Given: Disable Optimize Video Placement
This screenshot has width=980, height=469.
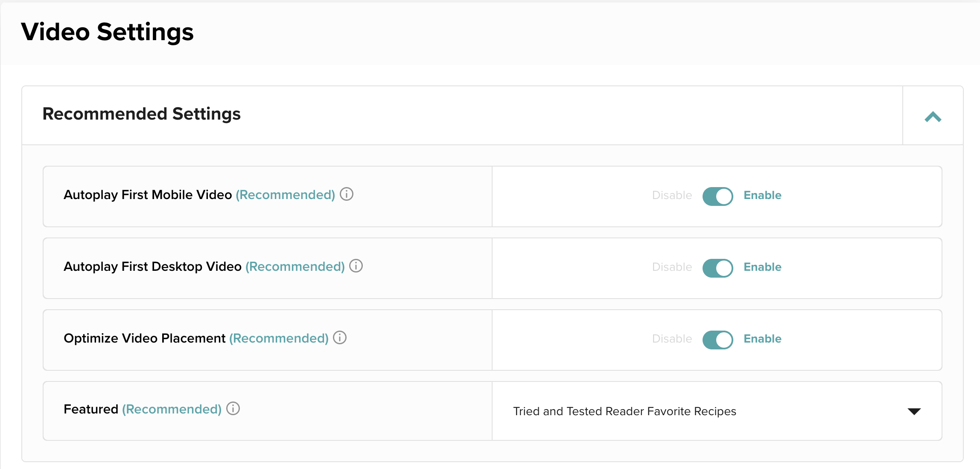Looking at the screenshot, I should tap(717, 340).
